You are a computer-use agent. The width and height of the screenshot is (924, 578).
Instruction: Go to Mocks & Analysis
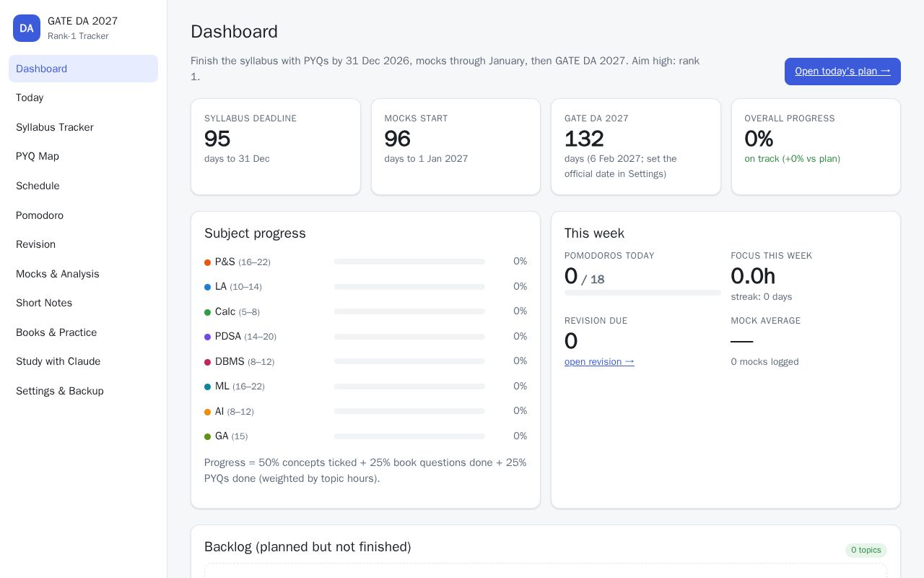83,274
